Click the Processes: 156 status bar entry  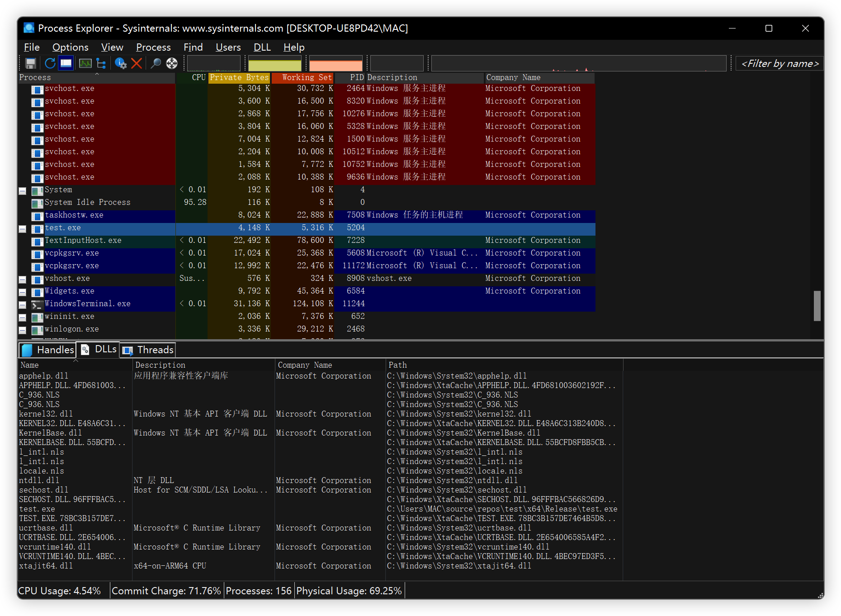pos(259,591)
